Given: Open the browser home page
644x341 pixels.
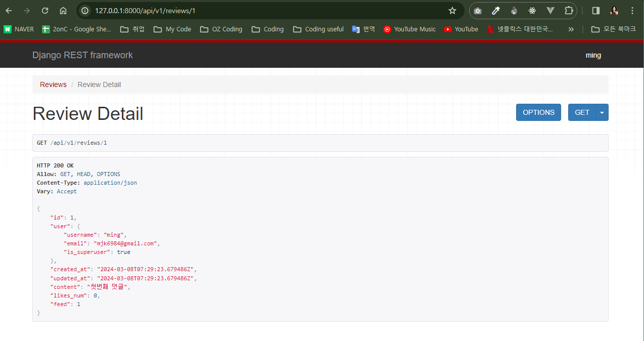Looking at the screenshot, I should 63,11.
